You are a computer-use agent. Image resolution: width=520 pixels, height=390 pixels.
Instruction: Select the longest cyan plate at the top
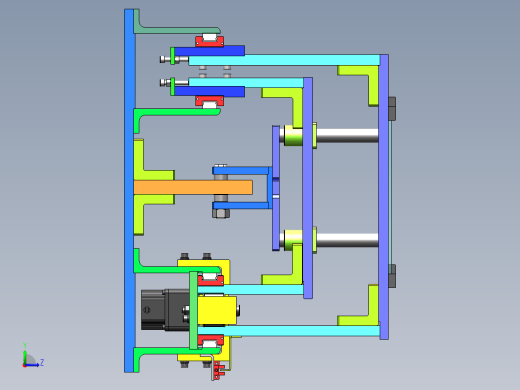(284, 60)
